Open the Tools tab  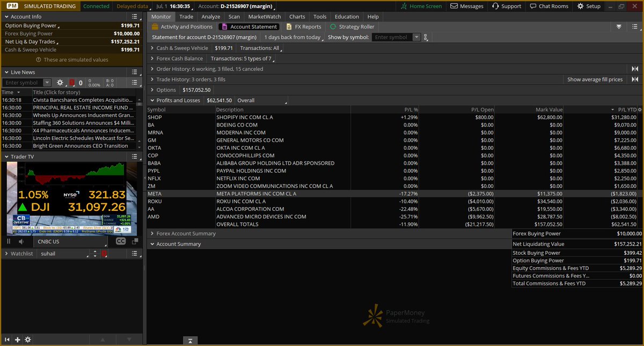[x=320, y=17]
